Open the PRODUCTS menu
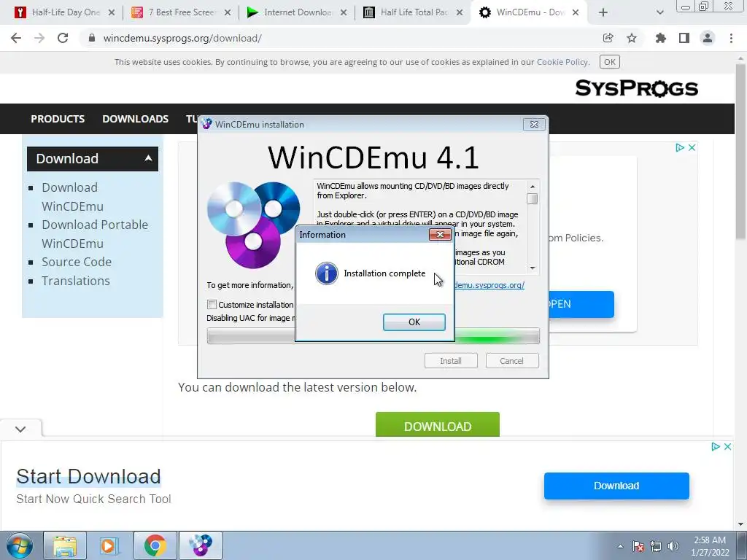Image resolution: width=747 pixels, height=560 pixels. (58, 119)
